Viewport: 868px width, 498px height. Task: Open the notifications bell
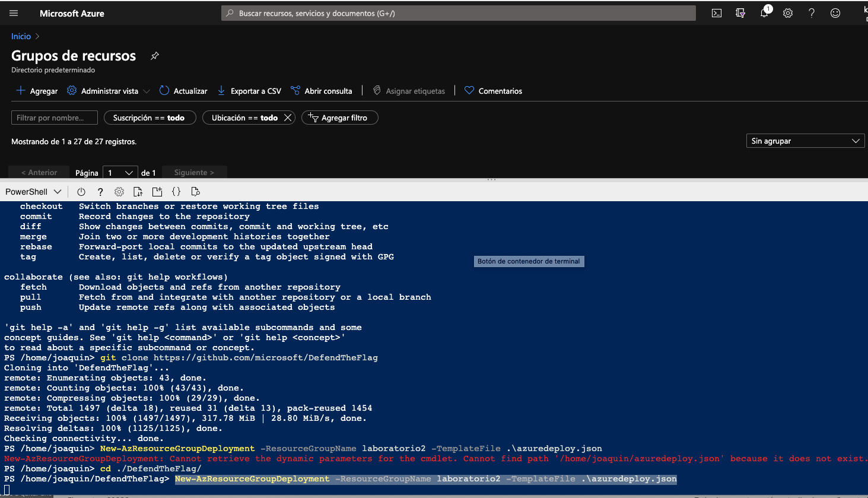[764, 13]
